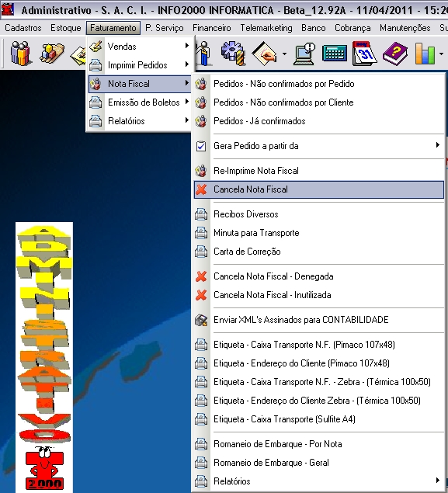
Task: Click printer icon beside Romaneio de Embarque - Geral
Action: pyautogui.click(x=201, y=463)
